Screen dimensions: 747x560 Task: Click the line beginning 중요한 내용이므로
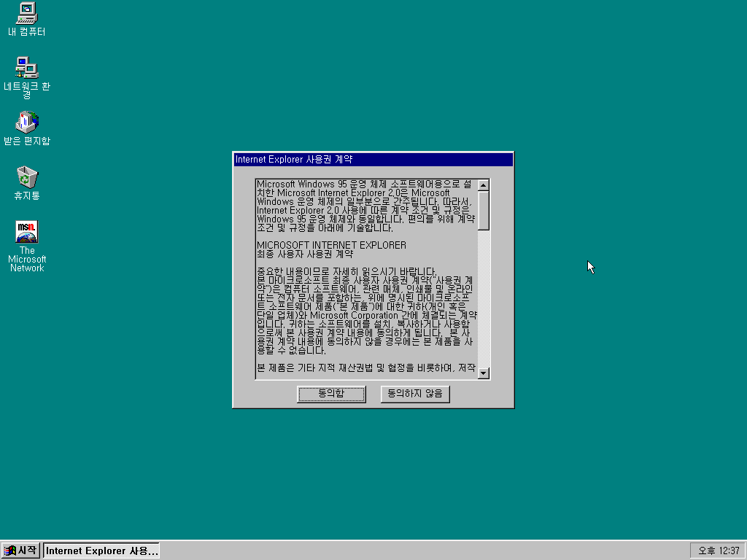tap(347, 272)
